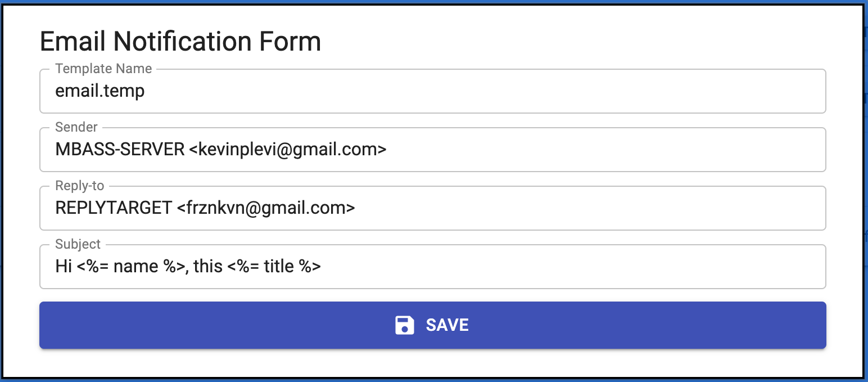Place cursor in the email.temp text
This screenshot has width=868, height=382.
click(x=100, y=91)
